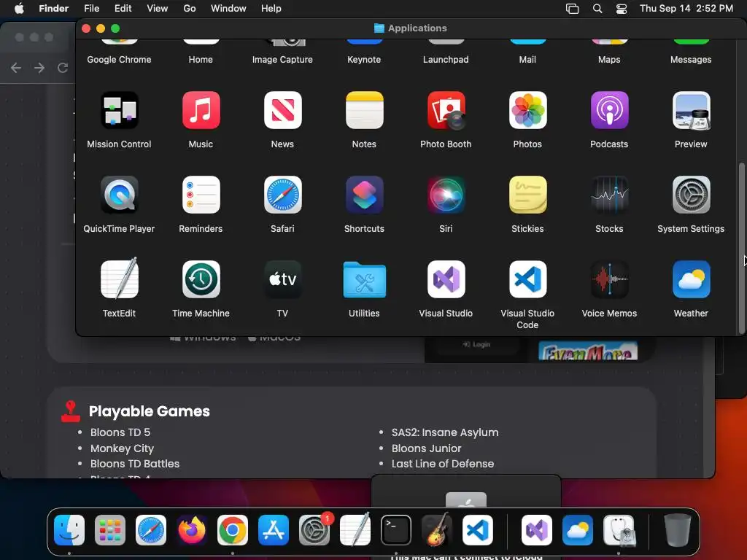Image resolution: width=747 pixels, height=560 pixels.
Task: Open the File menu
Action: point(91,8)
